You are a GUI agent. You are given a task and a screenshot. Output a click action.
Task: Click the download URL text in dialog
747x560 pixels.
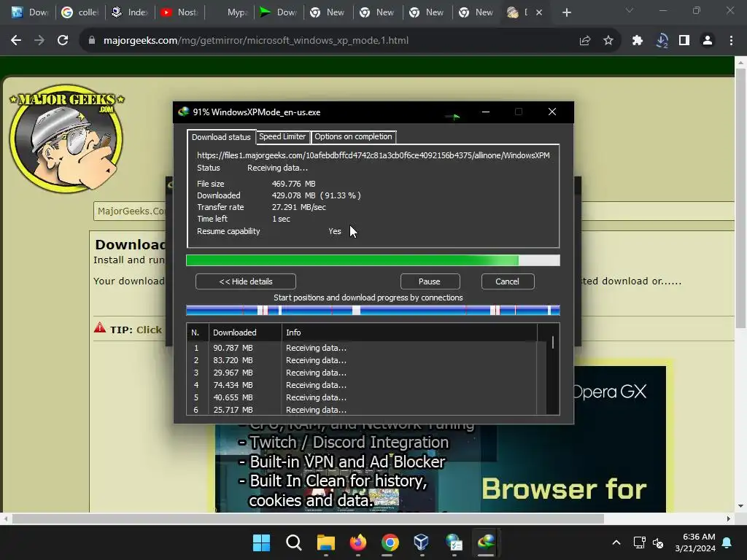click(x=373, y=155)
